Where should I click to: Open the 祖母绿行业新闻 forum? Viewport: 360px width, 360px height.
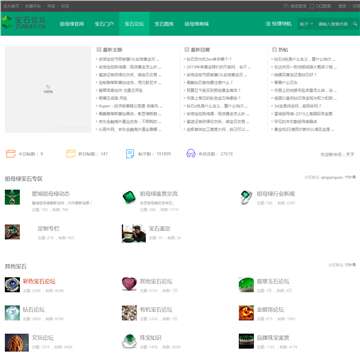(276, 194)
